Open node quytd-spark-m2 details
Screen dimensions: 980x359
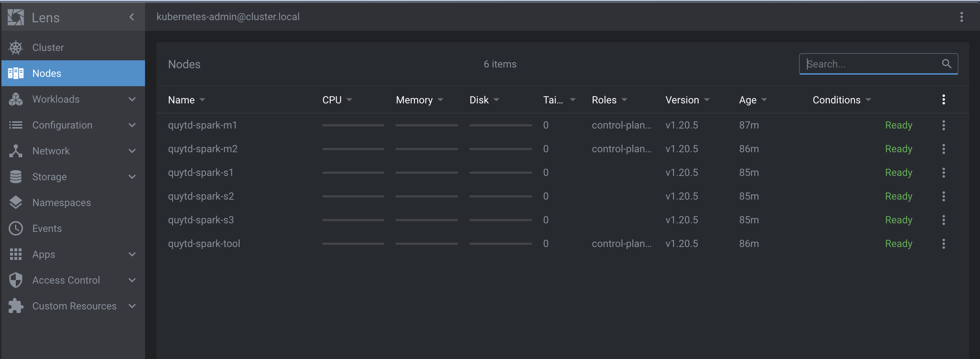pyautogui.click(x=203, y=149)
